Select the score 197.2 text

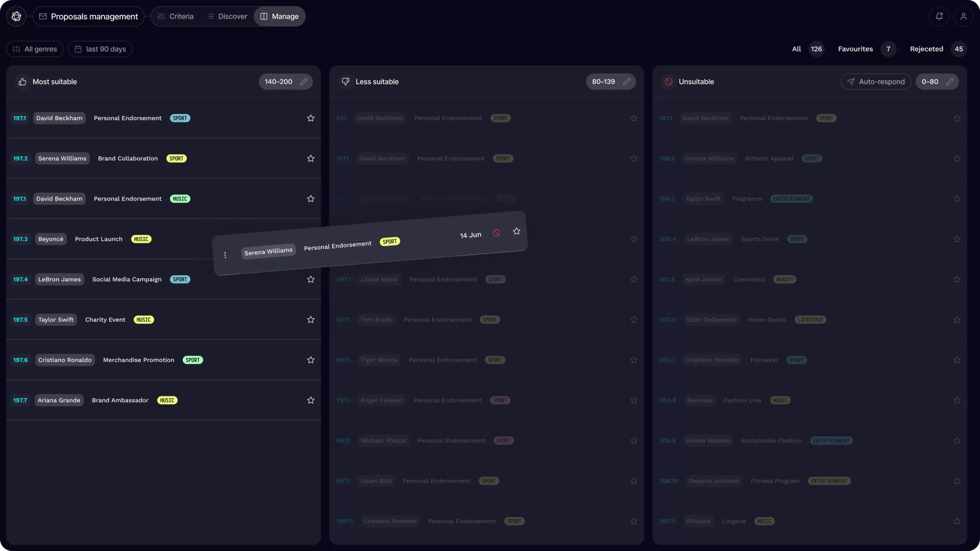[x=20, y=158]
